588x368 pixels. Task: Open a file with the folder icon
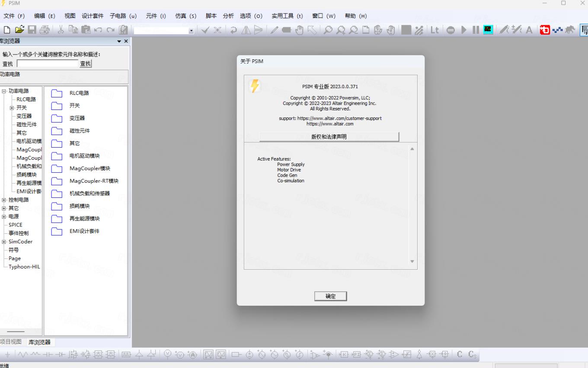(19, 30)
